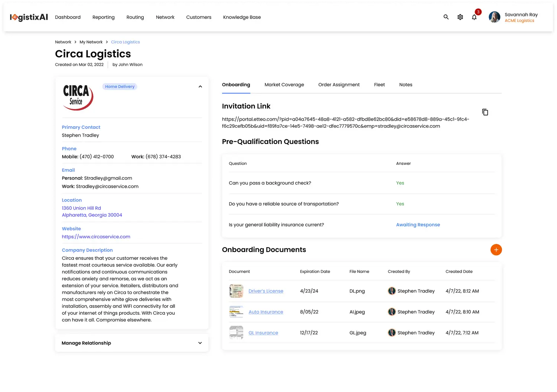Click Savannah Ray's profile avatar
This screenshot has height=392, width=557.
(494, 17)
